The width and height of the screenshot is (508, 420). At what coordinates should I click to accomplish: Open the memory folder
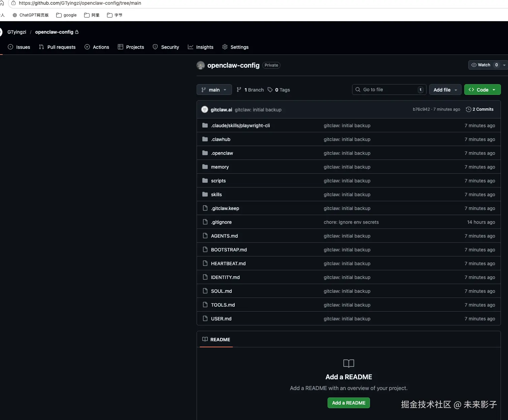220,167
